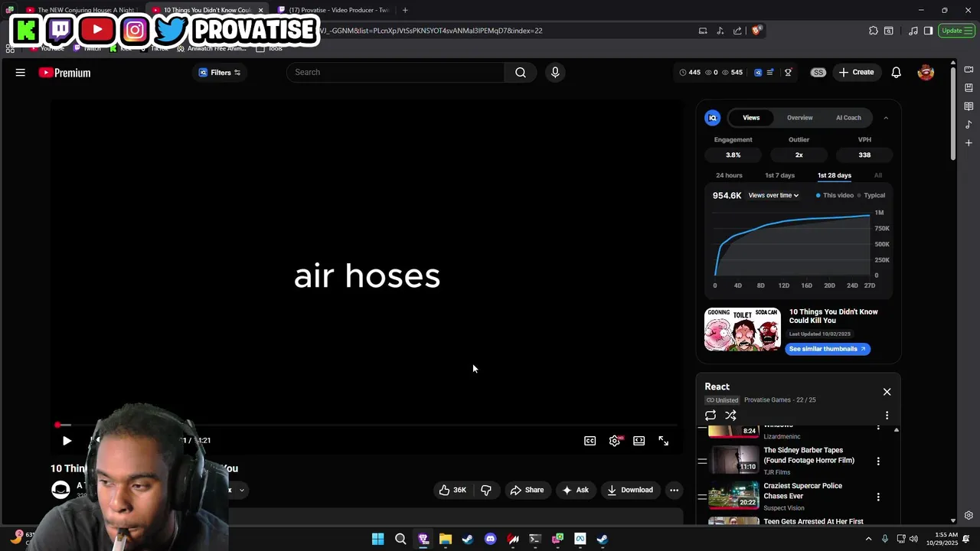Image resolution: width=980 pixels, height=551 pixels.
Task: Open the Windows Start menu
Action: 377,539
